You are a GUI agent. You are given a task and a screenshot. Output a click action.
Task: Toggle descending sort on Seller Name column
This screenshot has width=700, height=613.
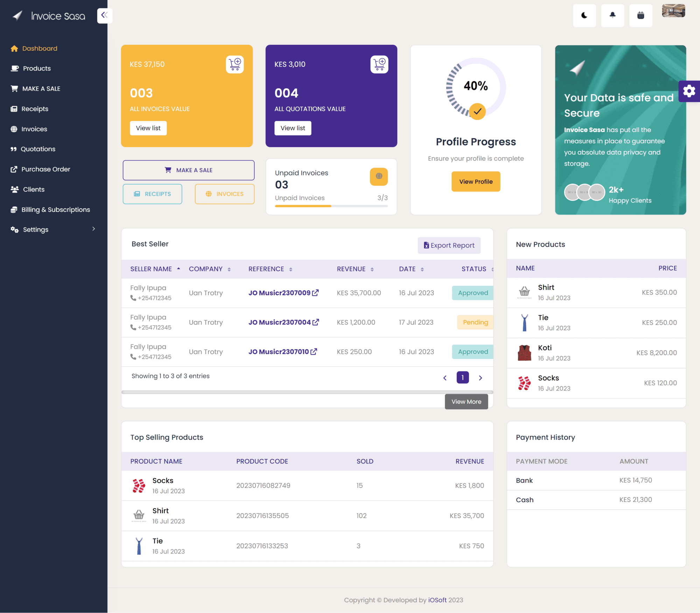179,268
